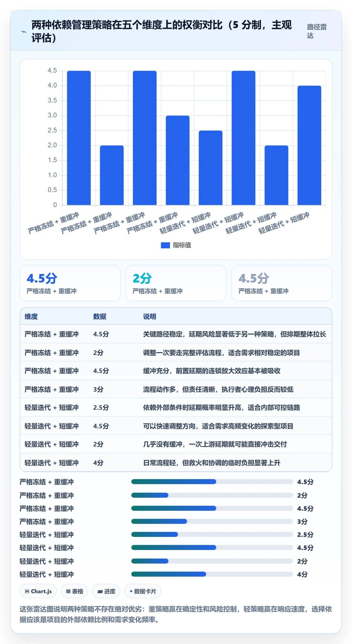352x644 pixels.
Task: Click the 维度 column header
Action: (31, 316)
